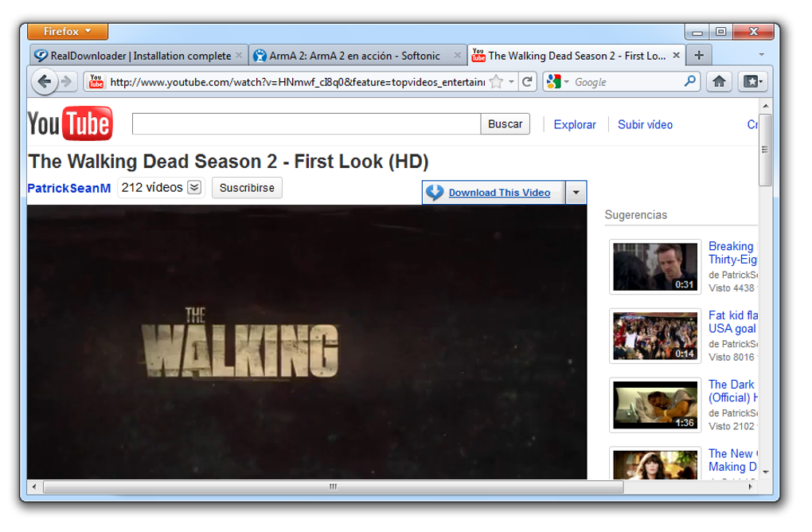Click the URL address field
Screen dimensions: 812x532
point(297,82)
